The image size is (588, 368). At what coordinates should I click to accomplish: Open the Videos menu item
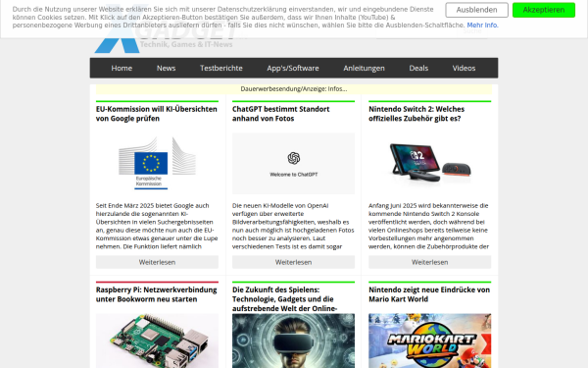point(464,68)
